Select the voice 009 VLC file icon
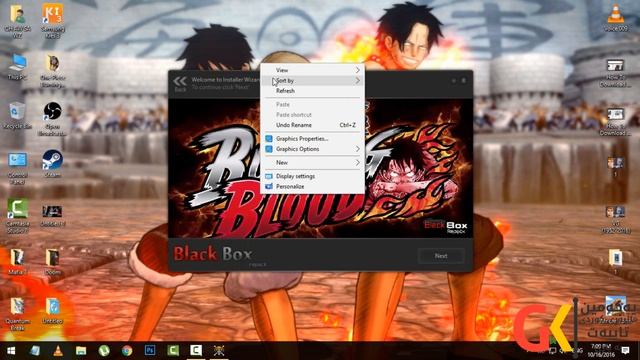Viewport: 640px width, 360px height. (x=616, y=18)
